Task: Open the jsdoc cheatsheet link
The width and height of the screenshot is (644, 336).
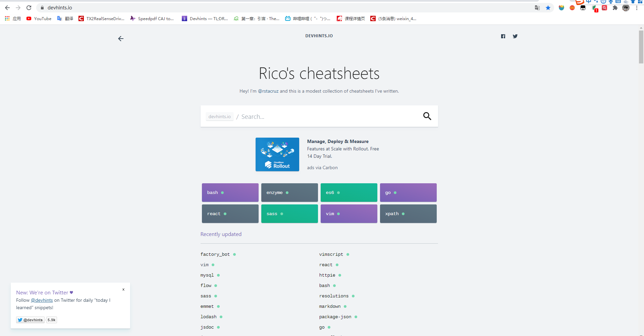Action: point(207,327)
